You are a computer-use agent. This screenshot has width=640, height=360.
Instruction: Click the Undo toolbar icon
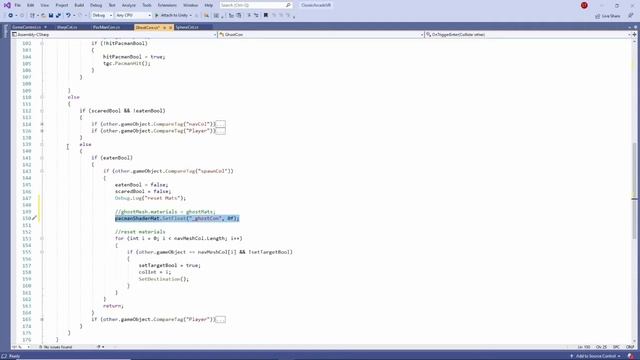point(68,16)
